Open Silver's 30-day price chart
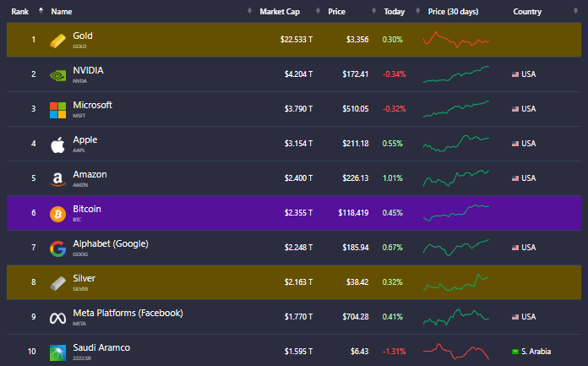The height and width of the screenshot is (366, 588). (456, 282)
